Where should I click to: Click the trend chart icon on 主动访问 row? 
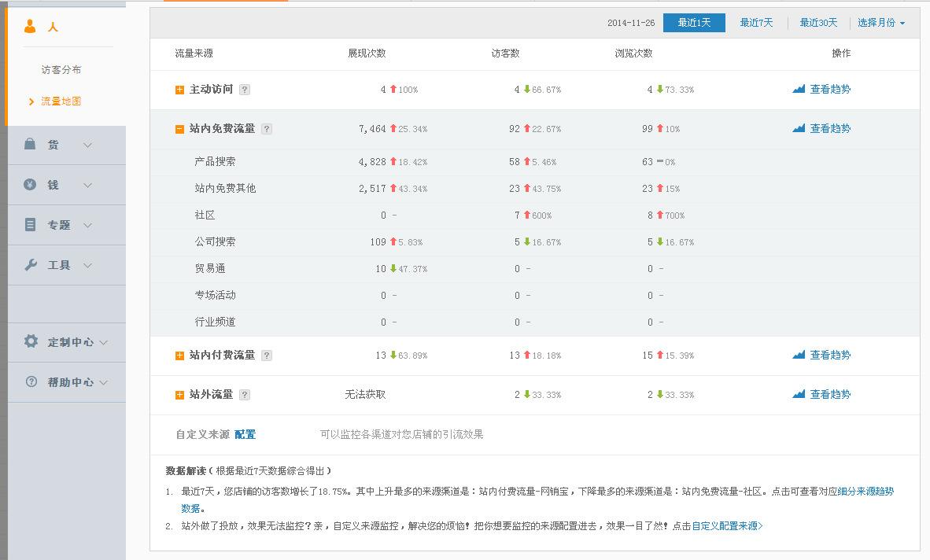(799, 89)
